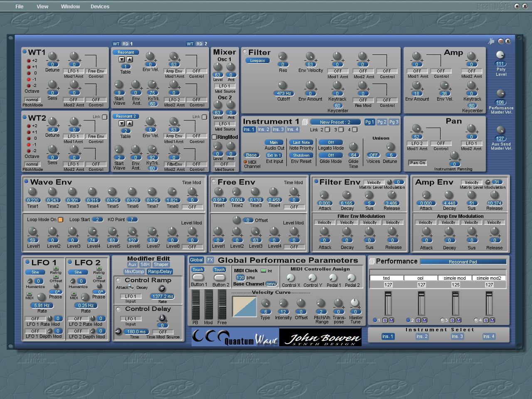Open the View menu
The width and height of the screenshot is (532, 399).
pyautogui.click(x=42, y=7)
